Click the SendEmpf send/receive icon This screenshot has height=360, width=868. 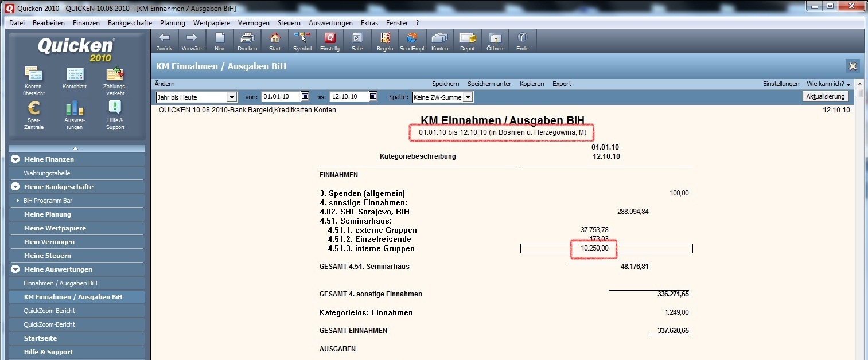point(412,41)
